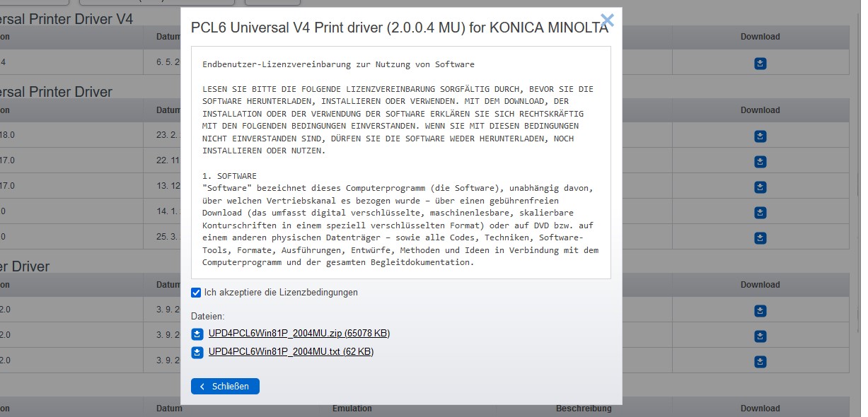Click download icon in the 14. 1. row
The image size is (868, 417).
pyautogui.click(x=760, y=212)
